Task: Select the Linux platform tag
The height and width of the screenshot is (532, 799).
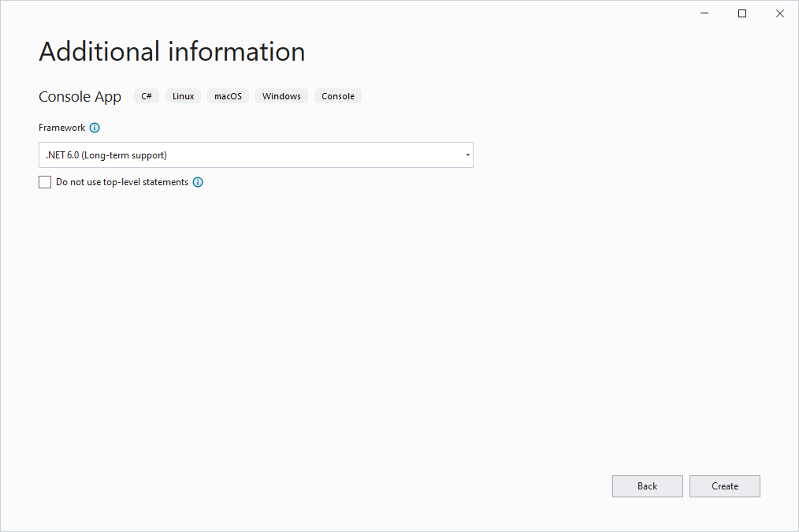Action: point(183,96)
